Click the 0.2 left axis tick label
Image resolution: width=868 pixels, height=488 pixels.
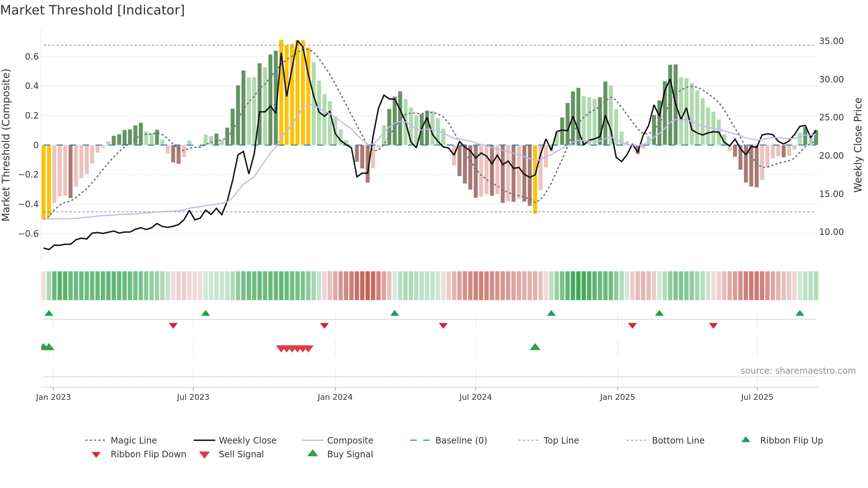coord(32,116)
